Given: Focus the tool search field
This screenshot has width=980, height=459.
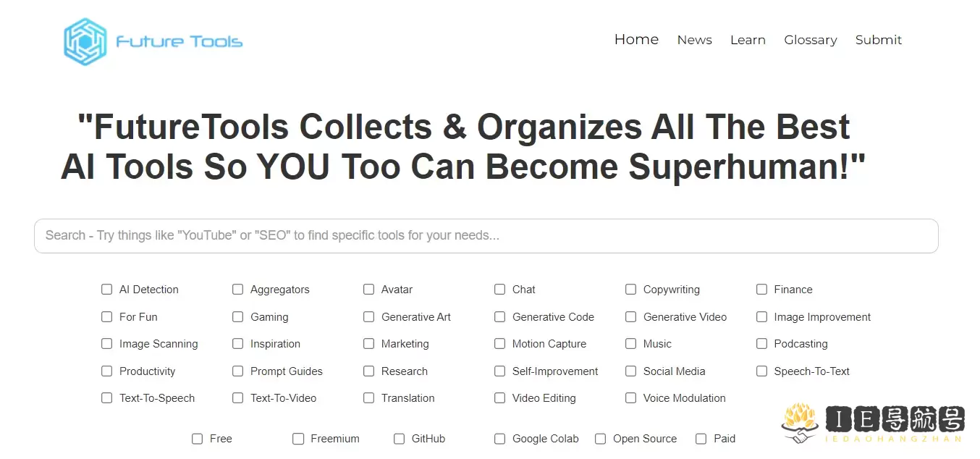Looking at the screenshot, I should [x=486, y=236].
